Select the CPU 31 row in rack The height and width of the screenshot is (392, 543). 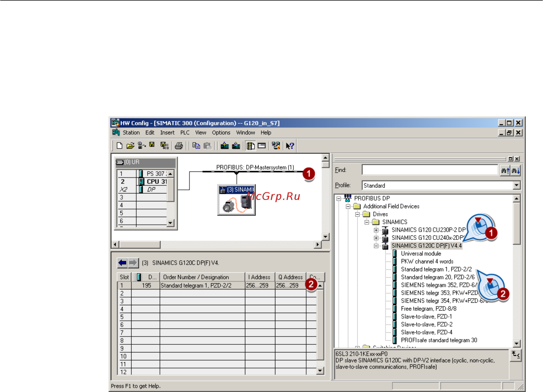click(x=142, y=182)
